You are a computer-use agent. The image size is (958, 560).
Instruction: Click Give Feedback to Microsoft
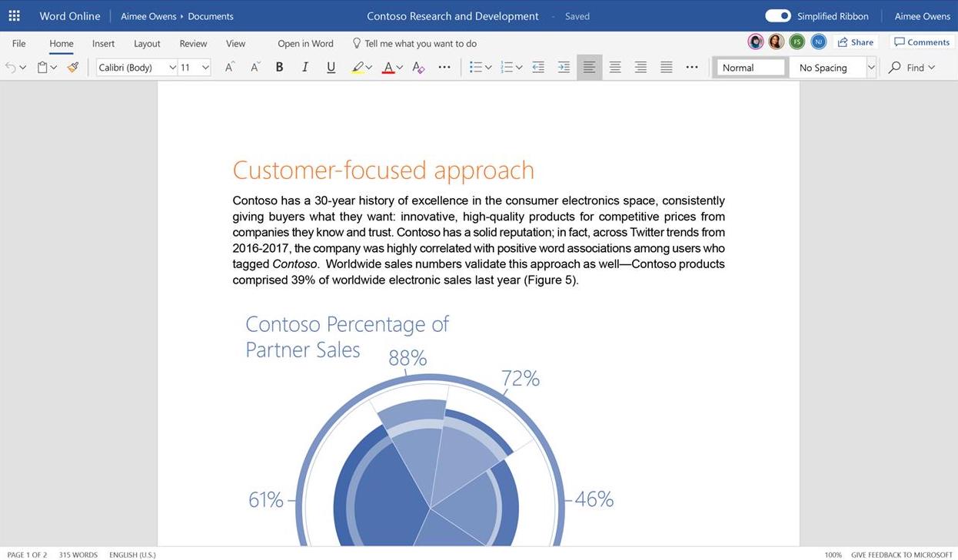click(x=902, y=555)
